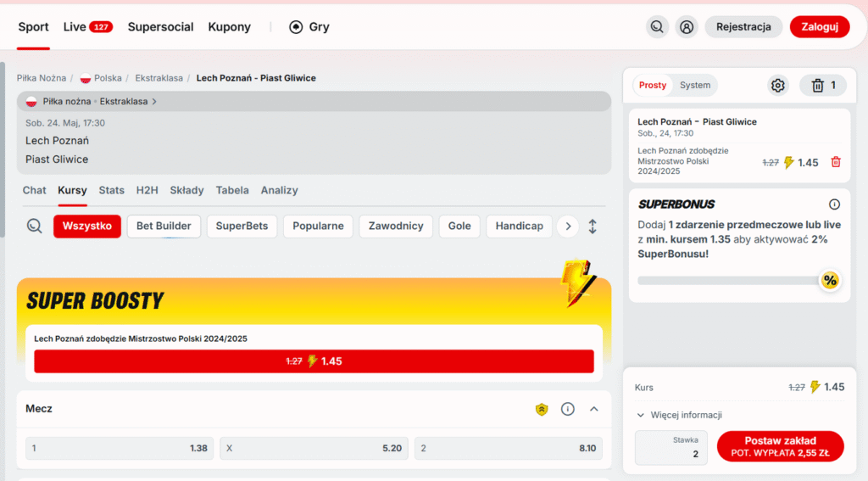Click the expand/collapse all markets arrows icon
Image resolution: width=868 pixels, height=481 pixels.
coord(593,227)
